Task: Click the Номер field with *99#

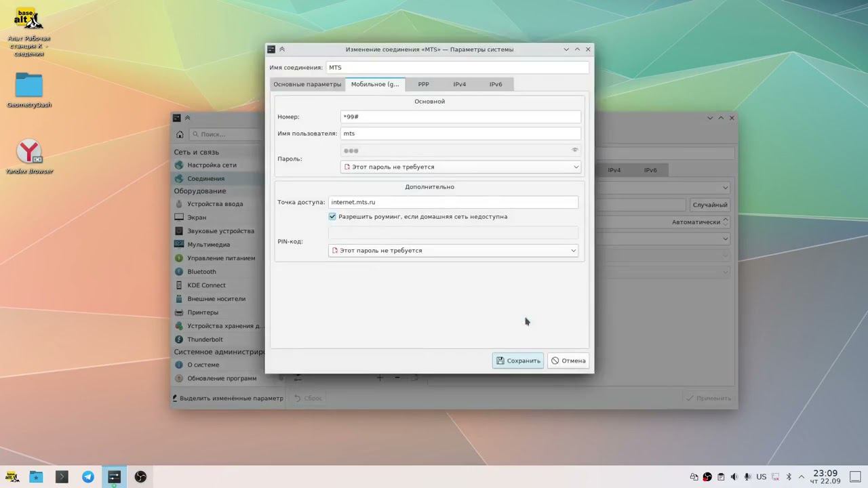Action: pos(460,117)
